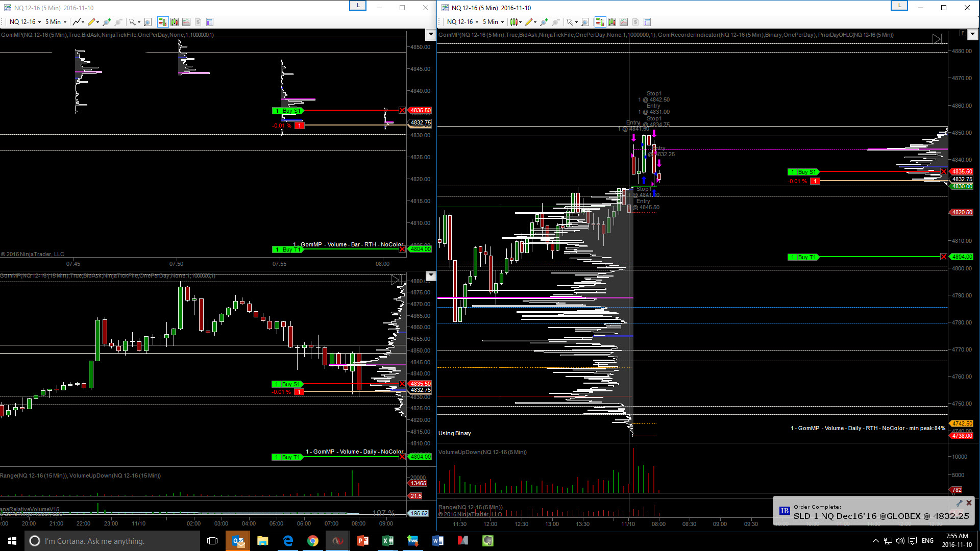Open action center notifications icon in tray
980x551 pixels.
pos(913,541)
